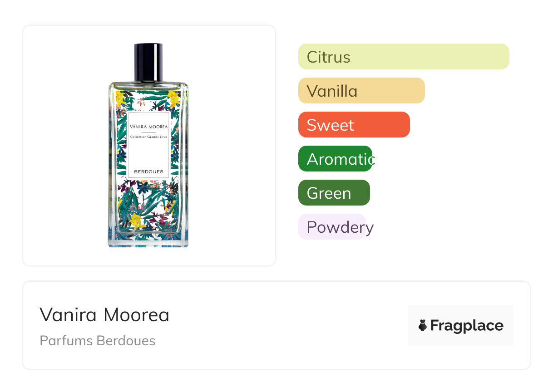Click Collection Grands Crus text on bottle
The width and height of the screenshot is (553, 392).
148,137
